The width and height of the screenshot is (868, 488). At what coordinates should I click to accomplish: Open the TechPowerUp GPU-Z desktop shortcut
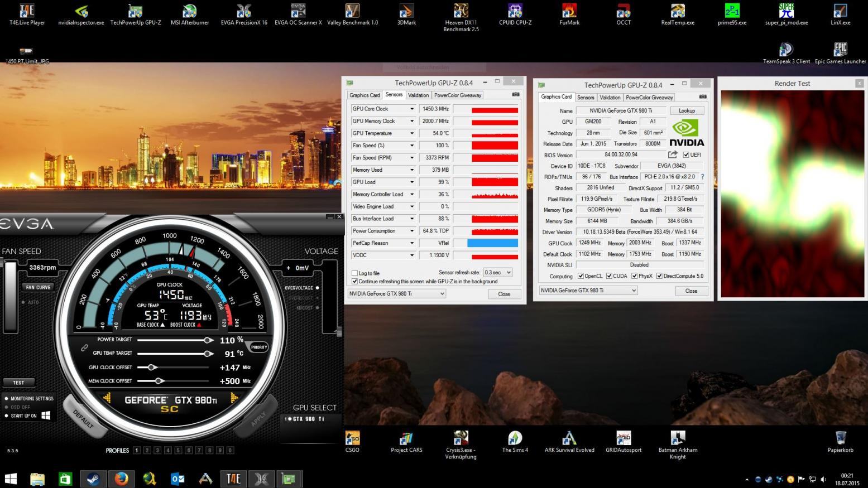click(x=135, y=15)
